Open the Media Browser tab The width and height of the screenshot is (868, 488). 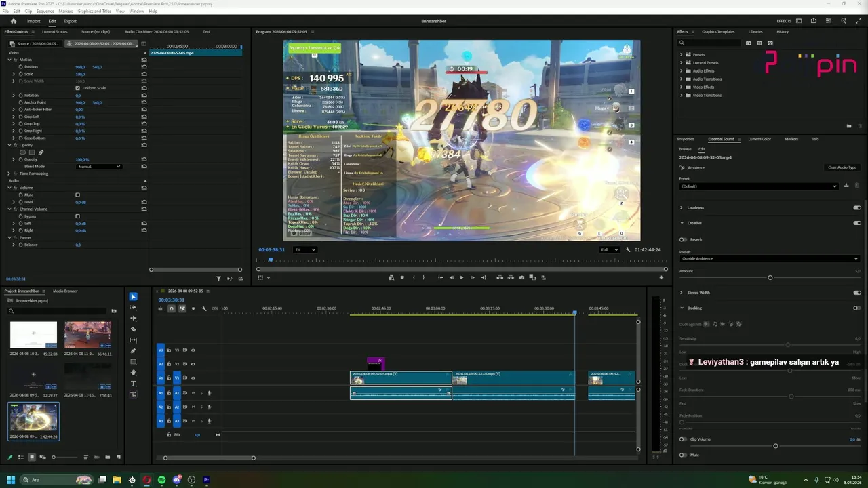(65, 291)
